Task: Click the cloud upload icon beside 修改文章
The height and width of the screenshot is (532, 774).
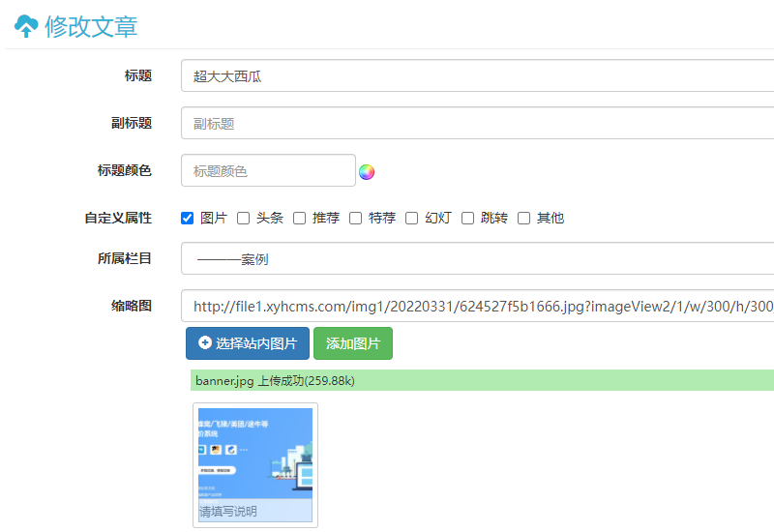Action: click(26, 25)
